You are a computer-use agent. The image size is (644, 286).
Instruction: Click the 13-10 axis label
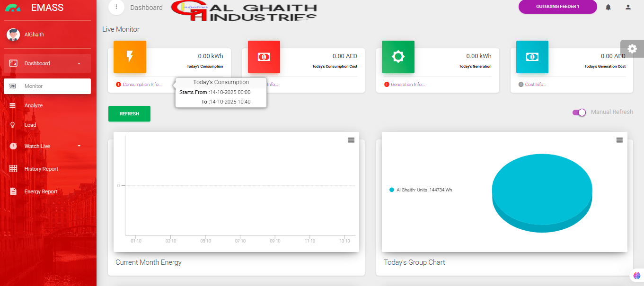click(x=345, y=241)
